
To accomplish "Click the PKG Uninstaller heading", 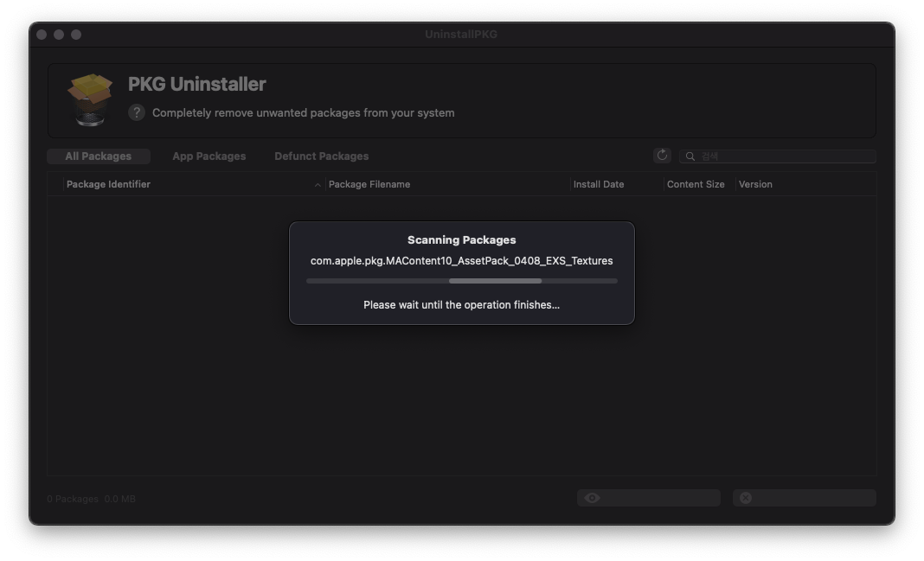I will [x=196, y=84].
